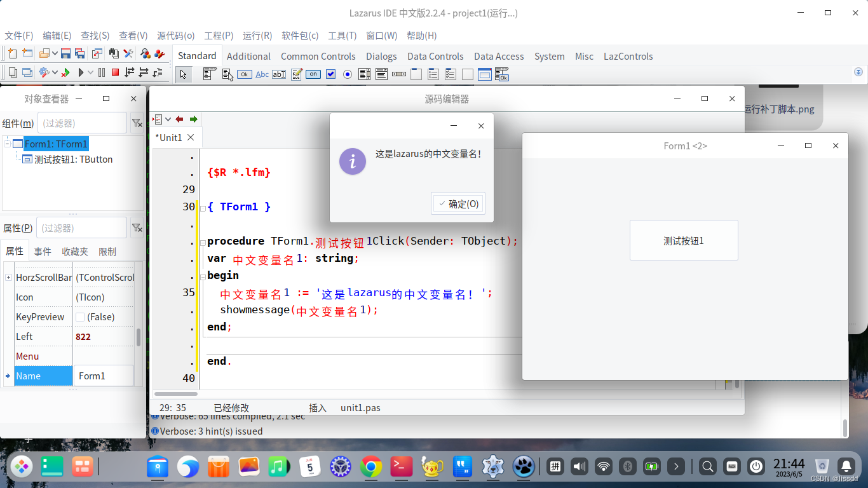Click the object inspector vertical scrollbar
Viewport: 868px width, 488px height.
(139, 337)
